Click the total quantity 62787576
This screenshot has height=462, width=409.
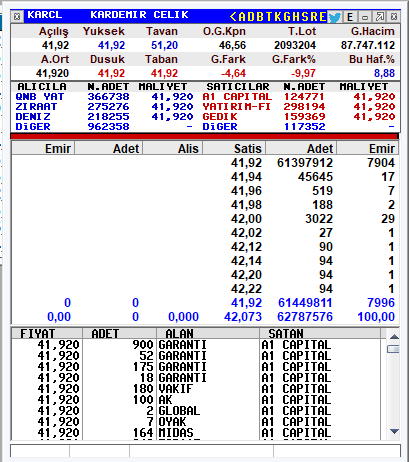pos(305,317)
